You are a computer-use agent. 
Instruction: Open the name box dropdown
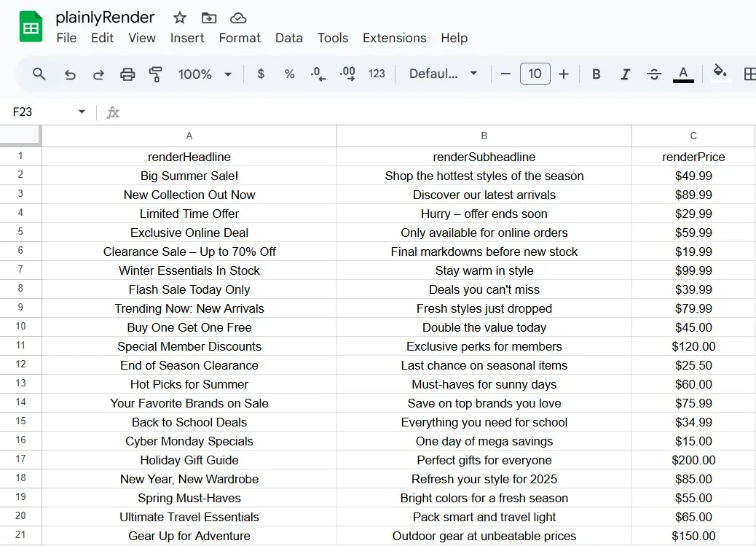82,112
